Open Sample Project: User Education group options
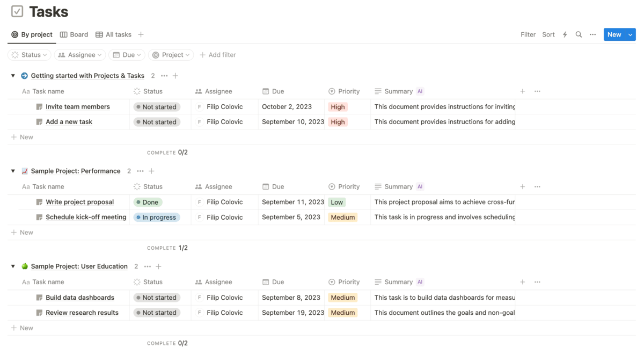 (147, 266)
